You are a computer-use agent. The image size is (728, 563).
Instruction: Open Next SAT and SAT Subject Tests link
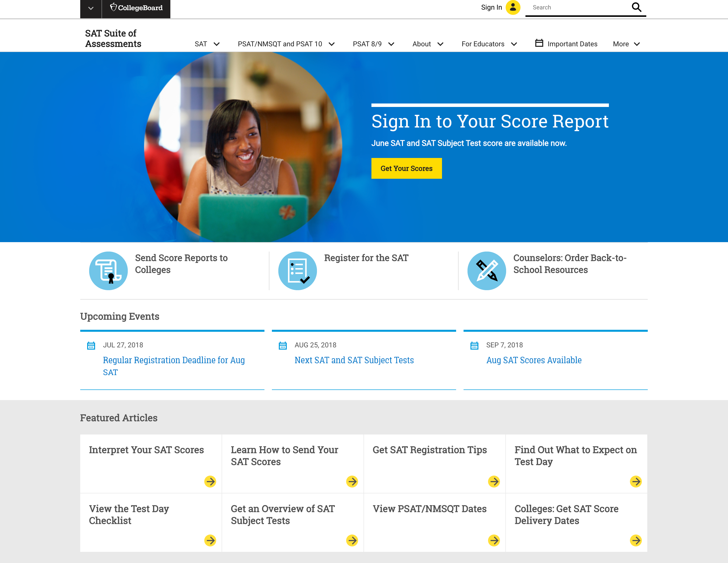pyautogui.click(x=354, y=360)
